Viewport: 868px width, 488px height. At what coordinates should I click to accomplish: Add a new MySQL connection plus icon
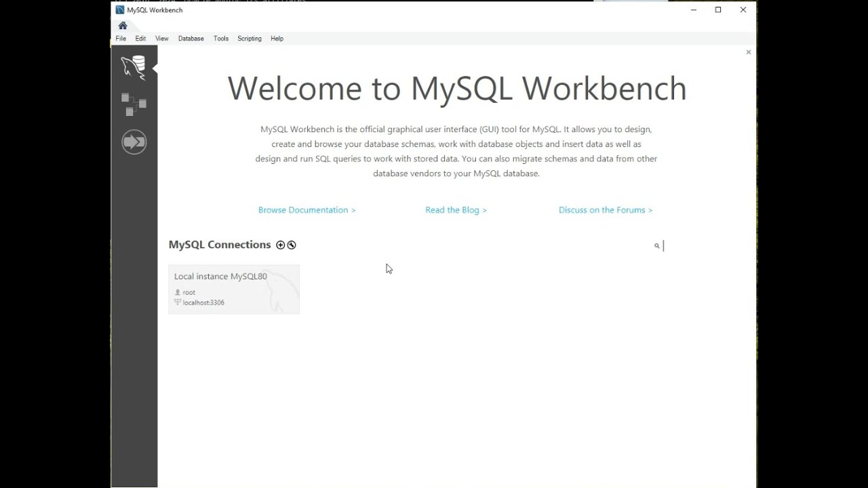[280, 245]
